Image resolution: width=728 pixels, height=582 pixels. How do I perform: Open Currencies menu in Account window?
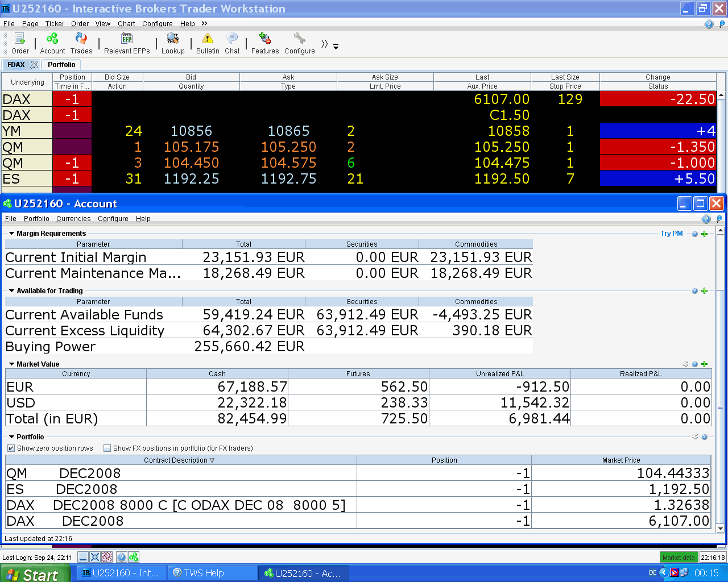(x=73, y=219)
